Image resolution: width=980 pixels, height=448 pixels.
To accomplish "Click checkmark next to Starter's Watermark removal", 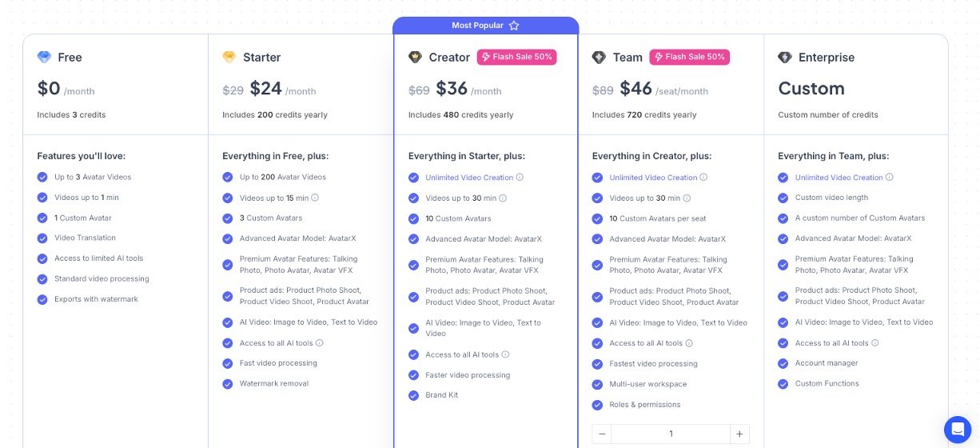I will click(x=228, y=384).
